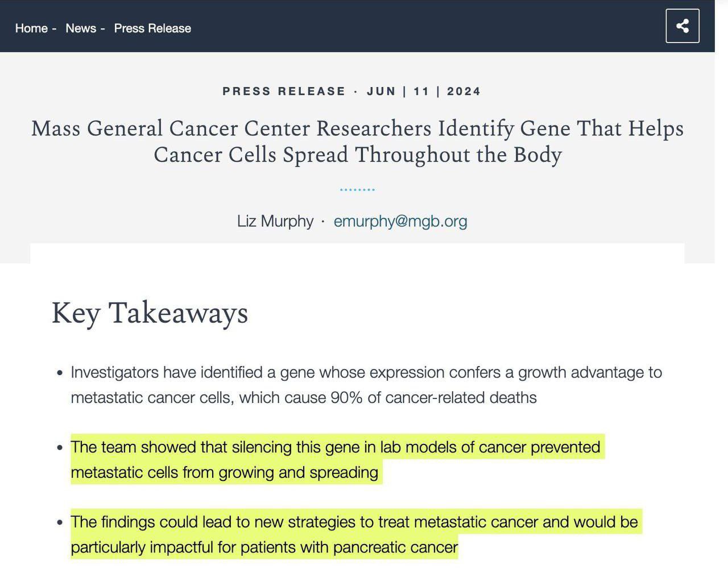Click the Key Takeaways heading
Viewport: 728px width, 586px height.
(150, 313)
